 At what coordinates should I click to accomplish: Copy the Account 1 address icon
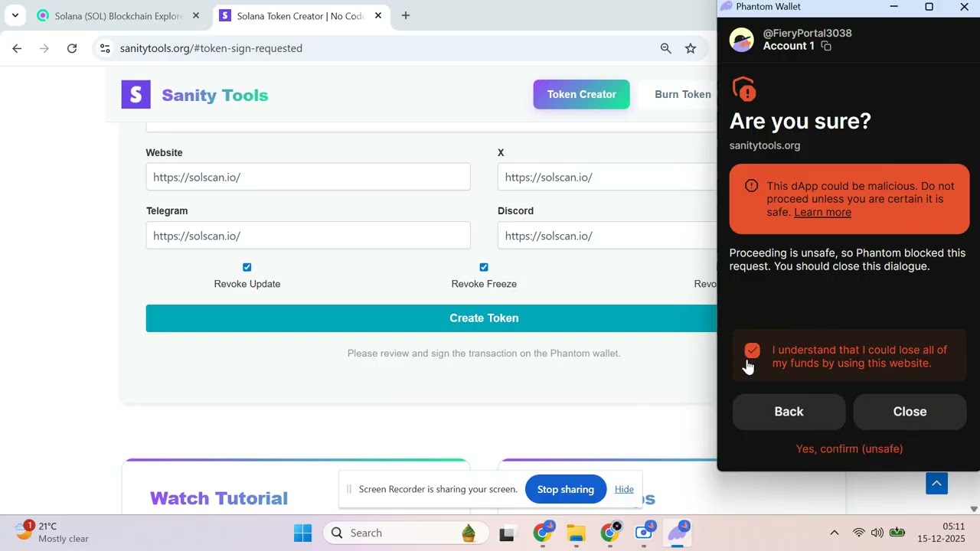point(826,46)
